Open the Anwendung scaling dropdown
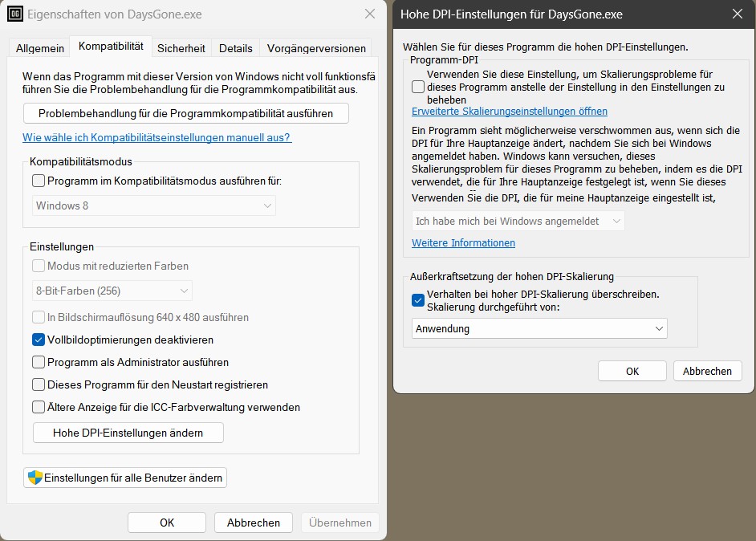756x541 pixels. click(x=539, y=328)
